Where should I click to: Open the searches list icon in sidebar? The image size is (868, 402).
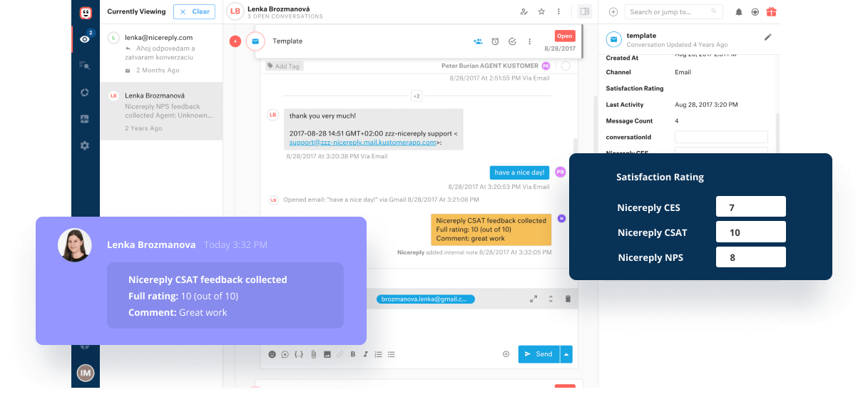(85, 66)
